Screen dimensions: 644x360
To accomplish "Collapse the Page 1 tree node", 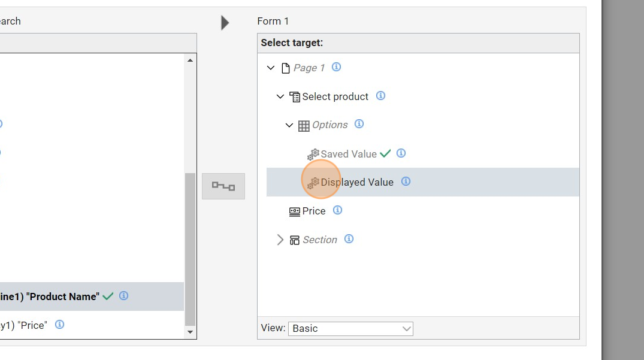I will pyautogui.click(x=271, y=68).
